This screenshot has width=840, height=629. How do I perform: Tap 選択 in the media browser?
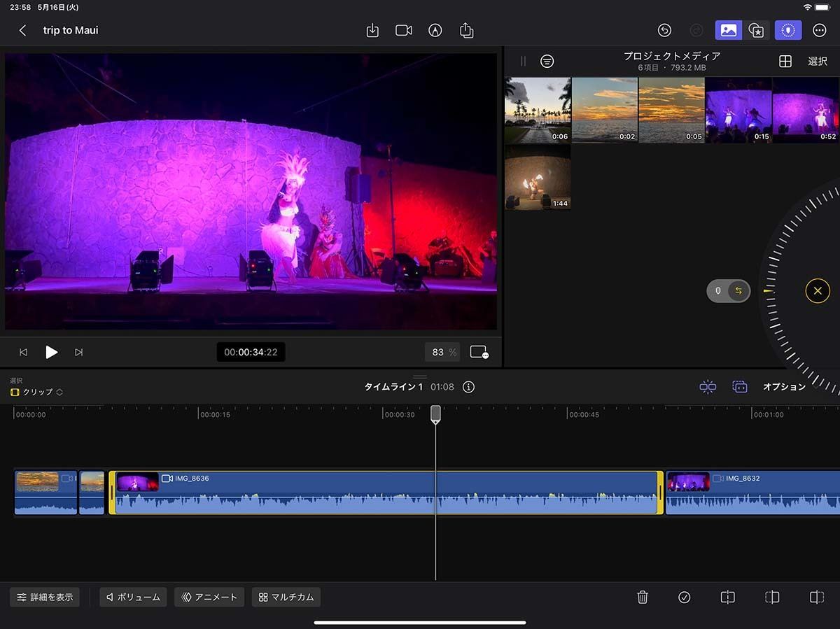818,62
